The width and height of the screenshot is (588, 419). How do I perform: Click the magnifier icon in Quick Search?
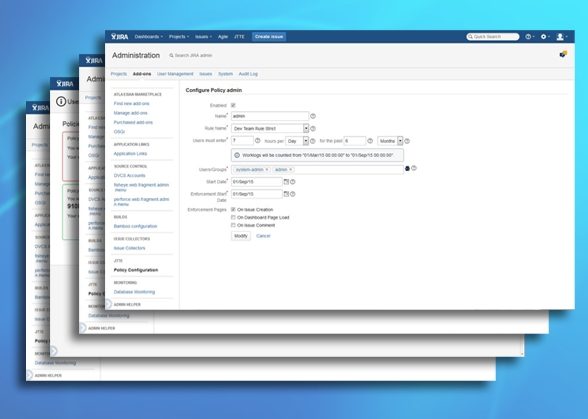tap(470, 36)
